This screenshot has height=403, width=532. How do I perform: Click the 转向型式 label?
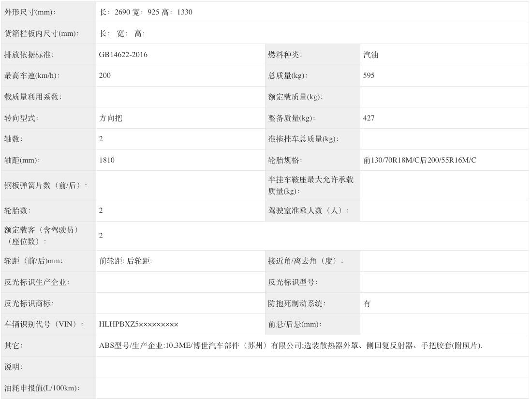click(21, 118)
